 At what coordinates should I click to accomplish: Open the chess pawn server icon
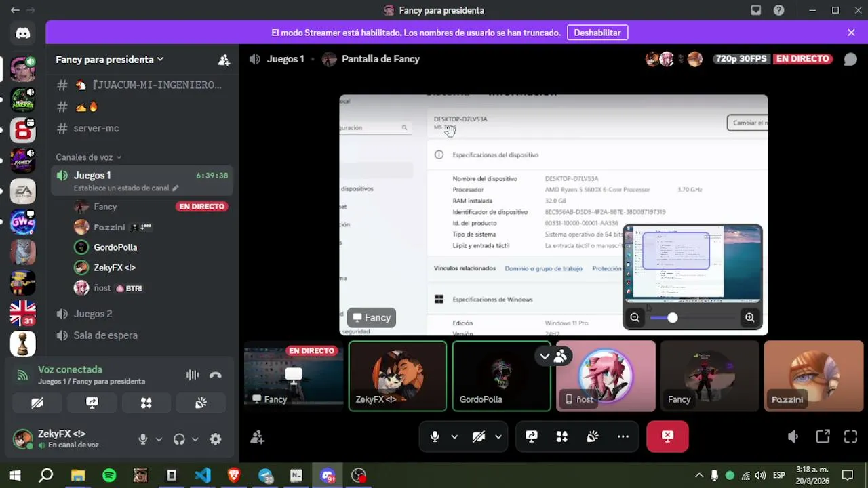coord(22,344)
